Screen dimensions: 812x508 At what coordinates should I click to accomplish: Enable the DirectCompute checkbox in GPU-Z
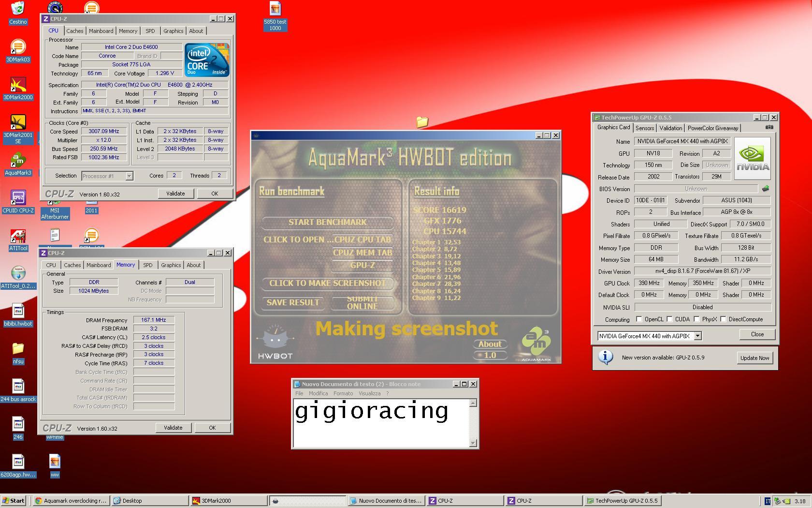[723, 319]
